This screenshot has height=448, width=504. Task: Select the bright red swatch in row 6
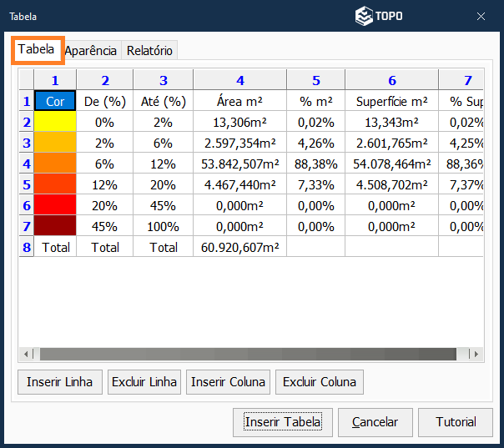55,205
